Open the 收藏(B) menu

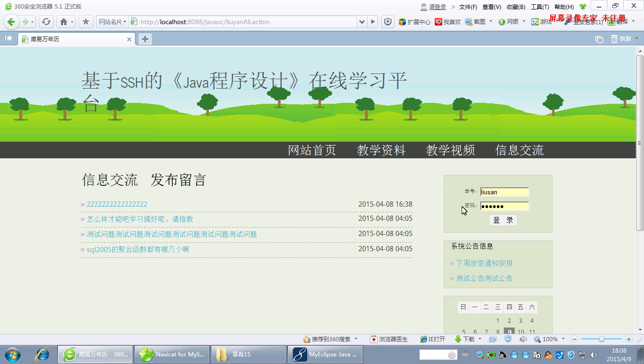(516, 7)
